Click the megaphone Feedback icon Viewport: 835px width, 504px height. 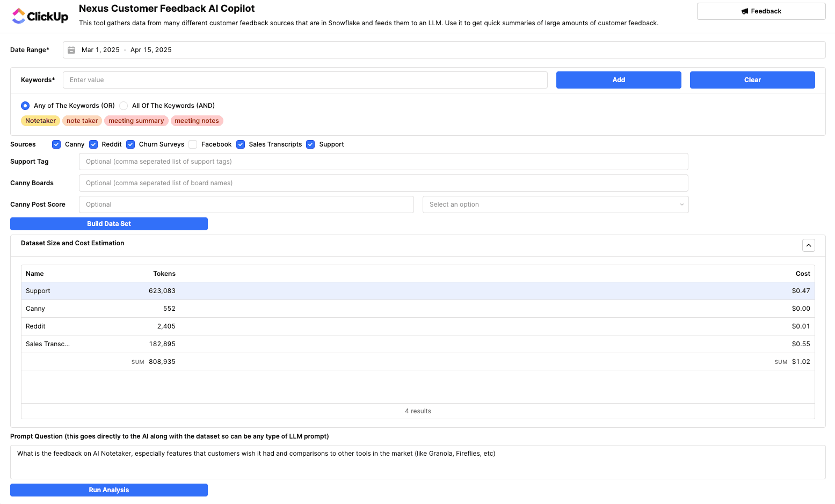coord(745,11)
